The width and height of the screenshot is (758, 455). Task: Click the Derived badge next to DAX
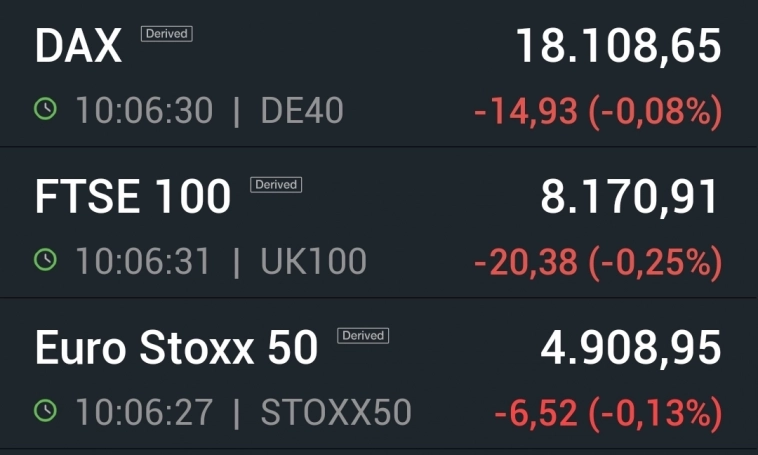pyautogui.click(x=166, y=34)
